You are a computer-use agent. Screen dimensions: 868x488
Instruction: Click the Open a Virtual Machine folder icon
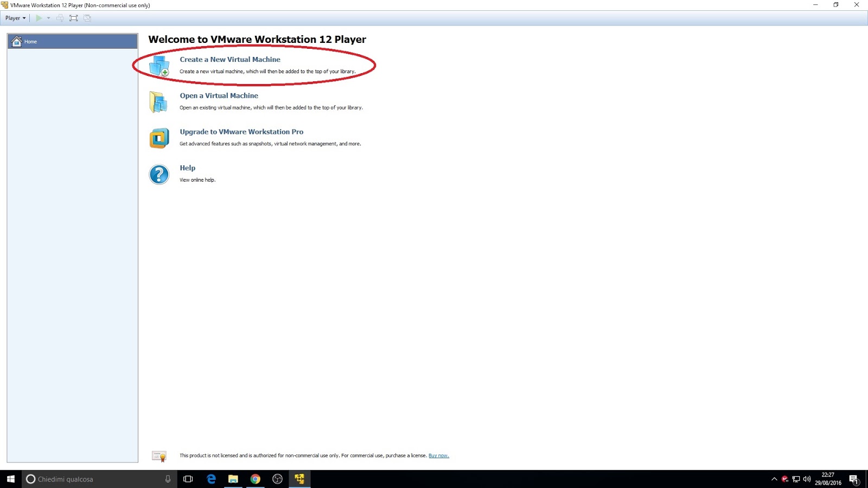point(159,102)
